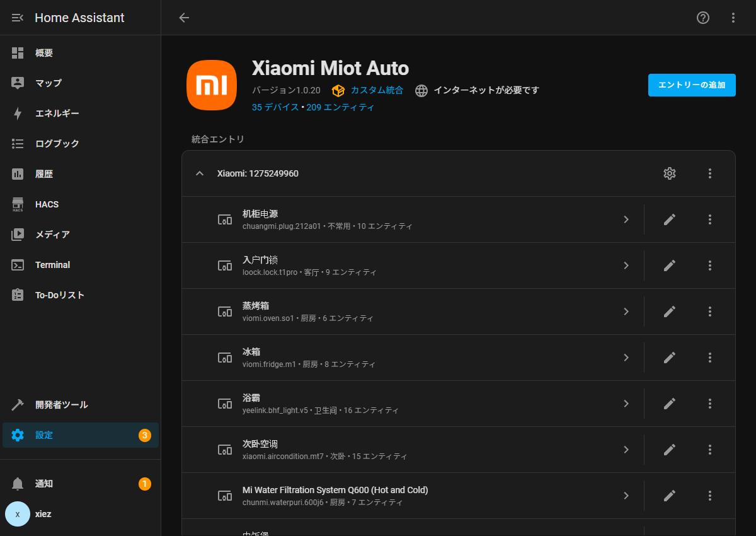Click the Xiaomi Mi logo
756x536 pixels.
coord(212,85)
